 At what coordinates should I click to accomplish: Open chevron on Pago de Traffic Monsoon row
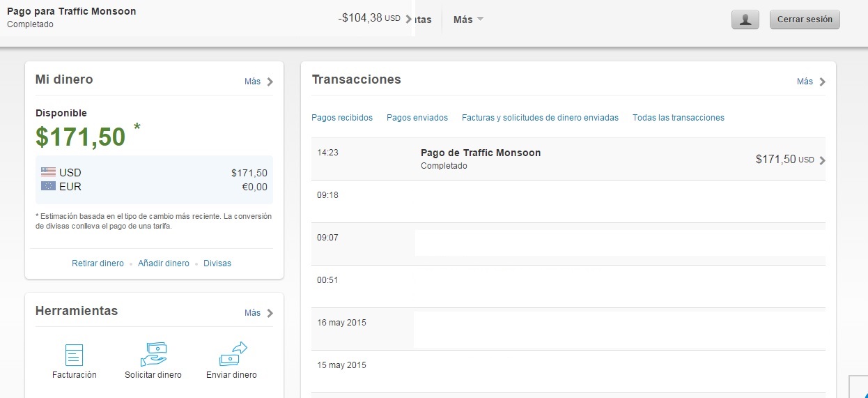(x=822, y=160)
